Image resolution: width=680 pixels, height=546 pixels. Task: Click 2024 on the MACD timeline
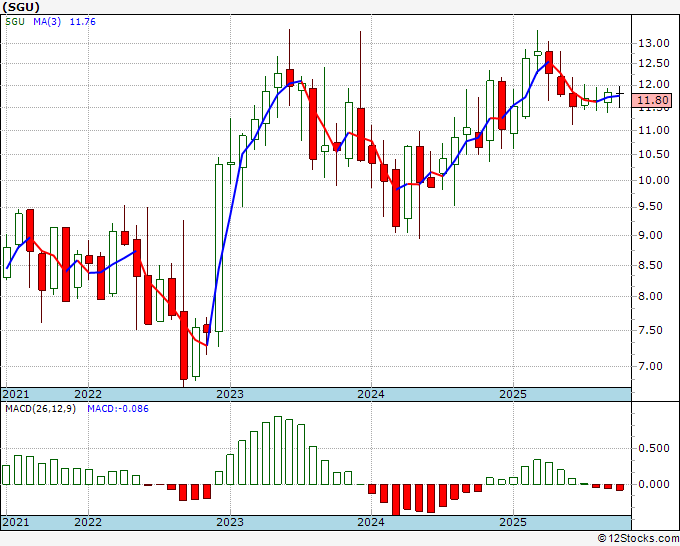(x=371, y=522)
